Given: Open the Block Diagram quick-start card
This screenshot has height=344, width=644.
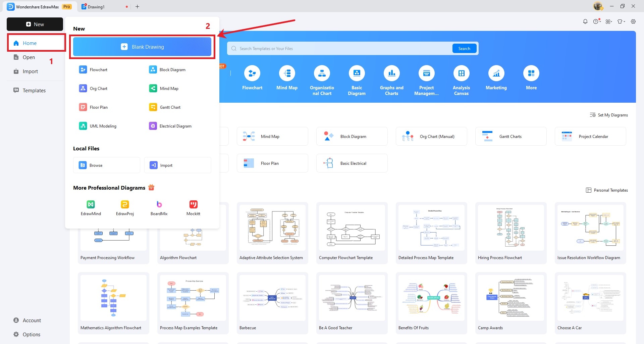Looking at the screenshot, I should [x=352, y=136].
